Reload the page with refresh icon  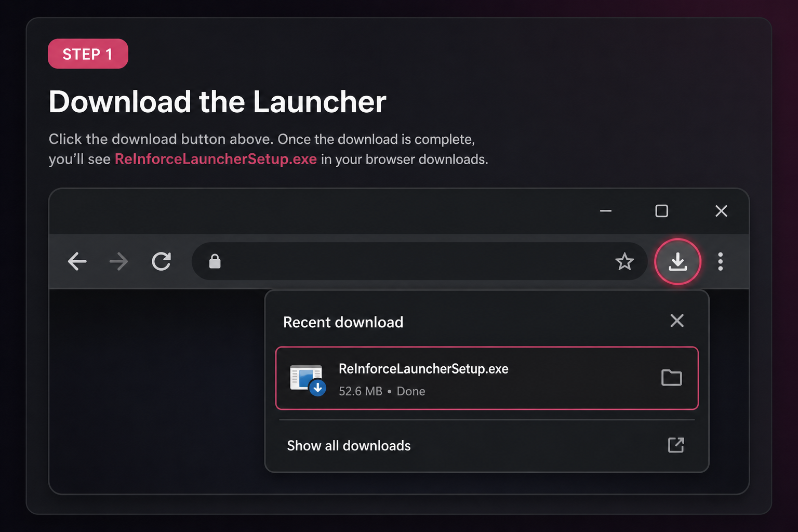pyautogui.click(x=161, y=261)
